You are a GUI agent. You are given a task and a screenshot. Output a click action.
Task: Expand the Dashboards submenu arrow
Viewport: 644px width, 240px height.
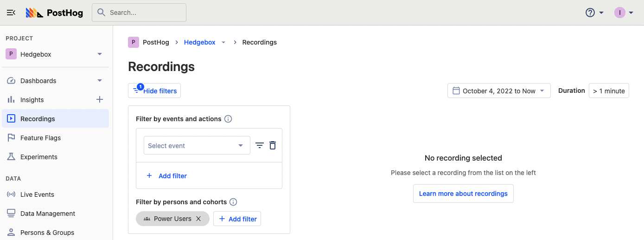pyautogui.click(x=99, y=81)
